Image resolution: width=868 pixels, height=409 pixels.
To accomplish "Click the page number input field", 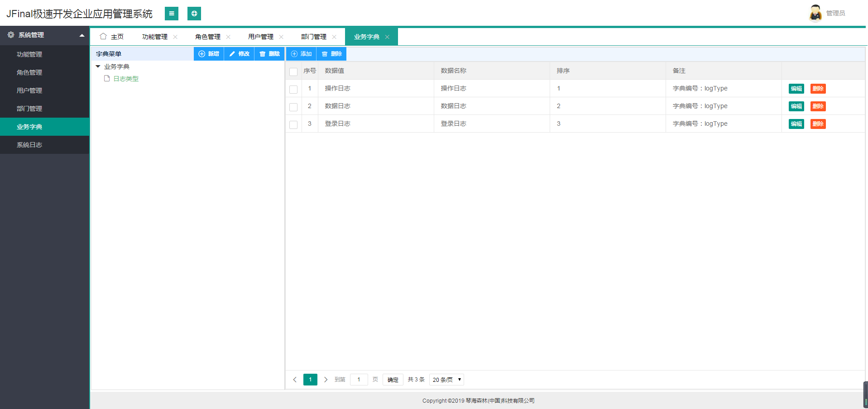I will [359, 380].
